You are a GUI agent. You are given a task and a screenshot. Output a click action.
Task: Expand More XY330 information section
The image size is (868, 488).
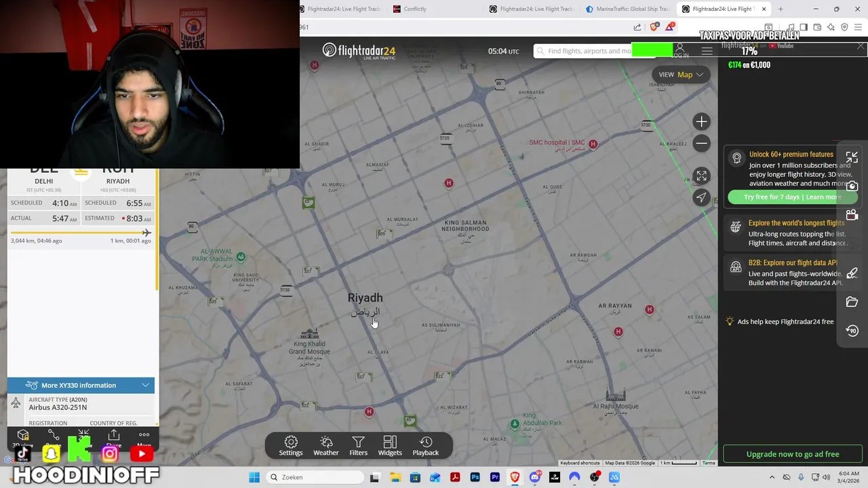[x=81, y=385]
